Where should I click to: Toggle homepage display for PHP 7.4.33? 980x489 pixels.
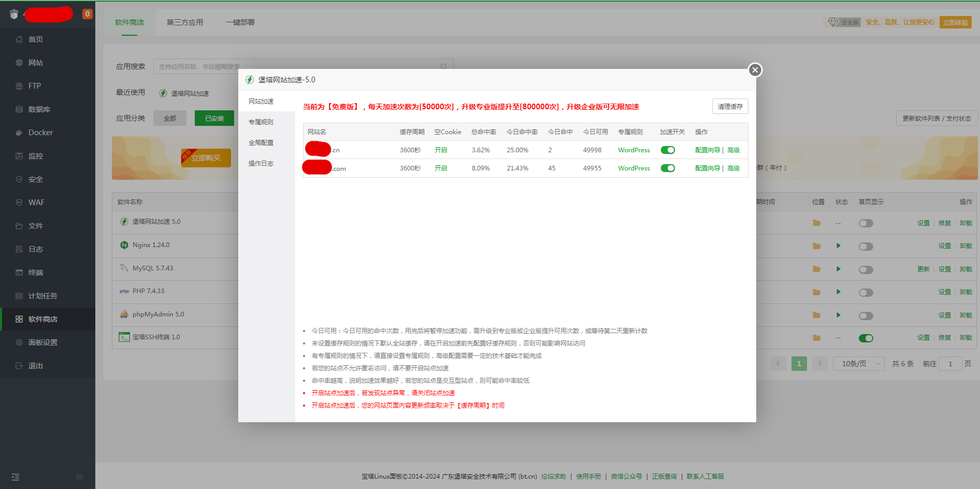866,293
